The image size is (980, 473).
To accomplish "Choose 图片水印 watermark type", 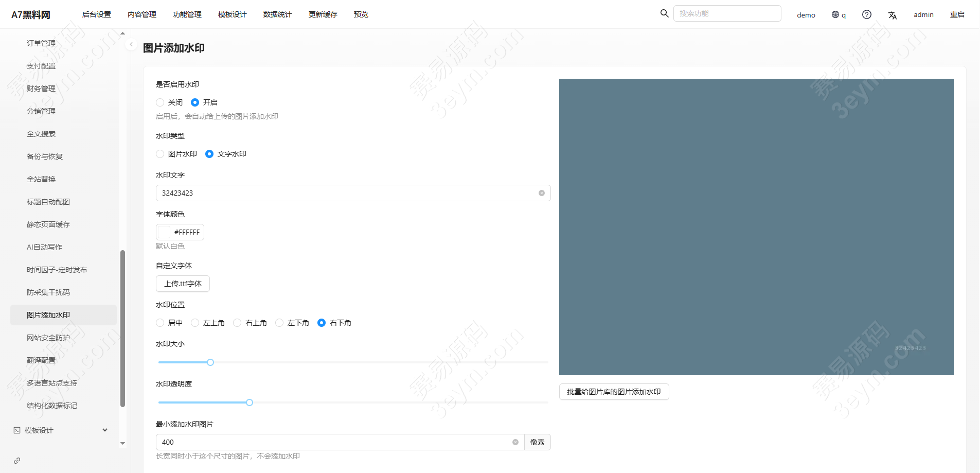I will pos(160,154).
